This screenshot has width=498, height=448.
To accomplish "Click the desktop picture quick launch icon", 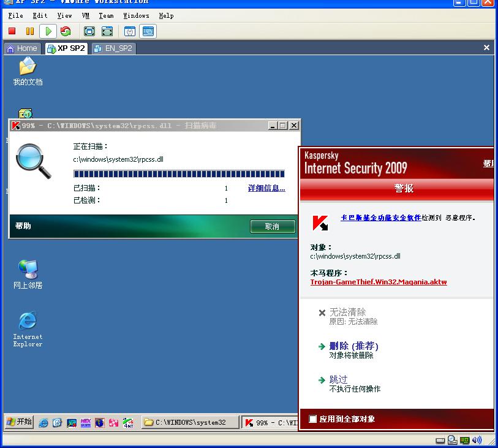I will pyautogui.click(x=72, y=423).
